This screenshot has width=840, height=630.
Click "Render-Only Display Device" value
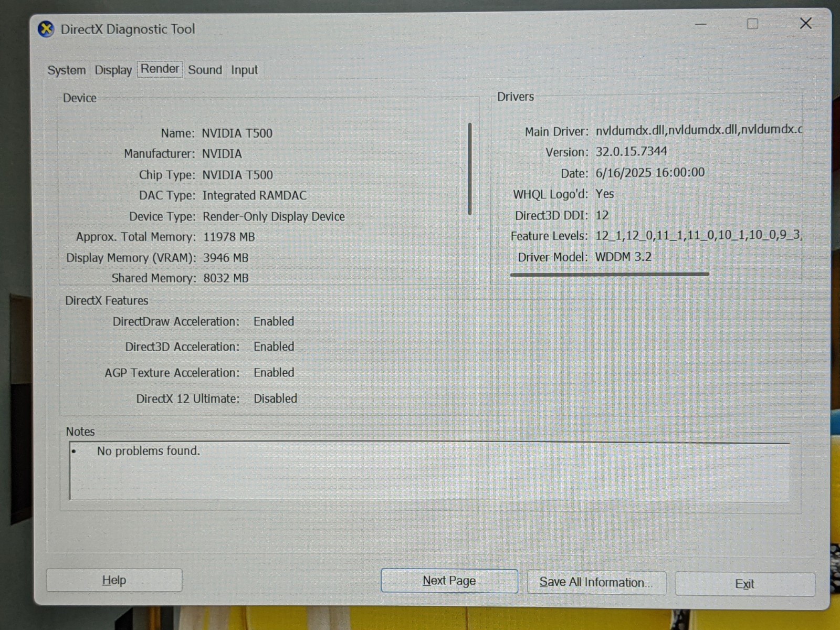[x=274, y=216]
